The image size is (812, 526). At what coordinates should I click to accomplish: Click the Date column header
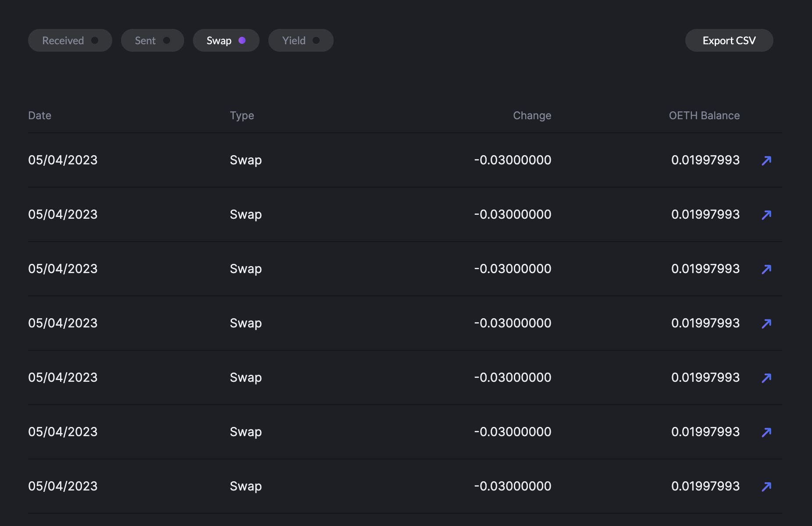[x=40, y=115]
